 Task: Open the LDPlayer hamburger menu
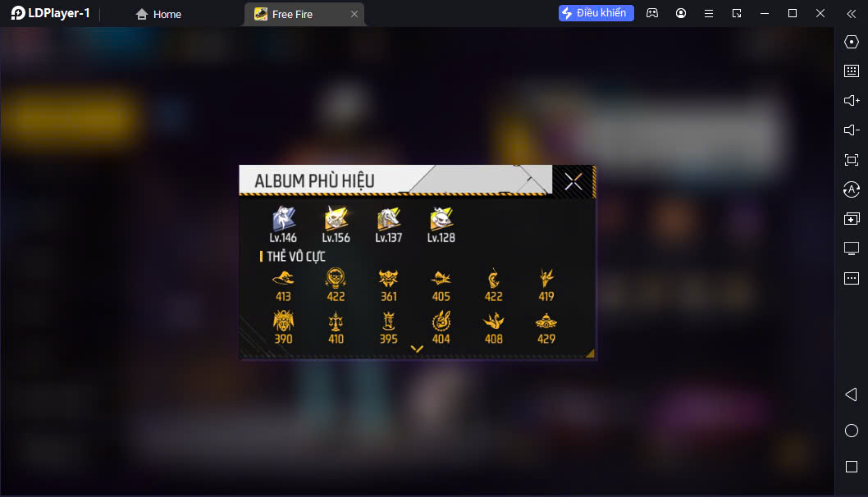click(x=709, y=13)
